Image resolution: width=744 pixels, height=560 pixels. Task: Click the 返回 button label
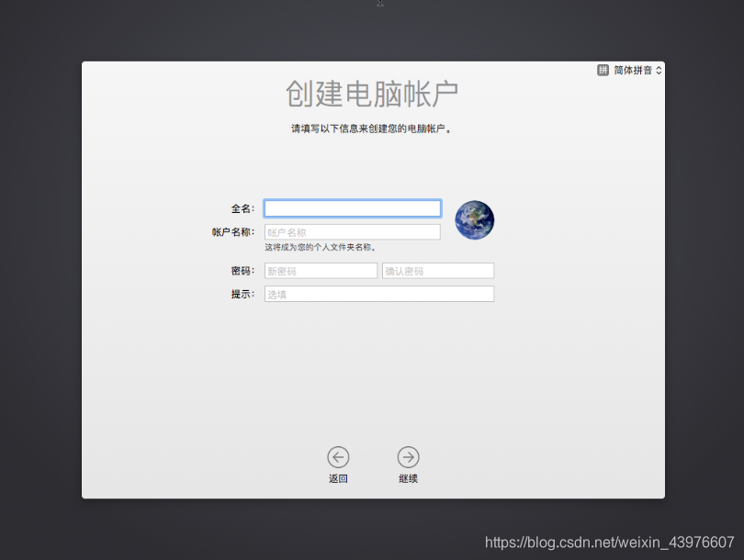(338, 477)
